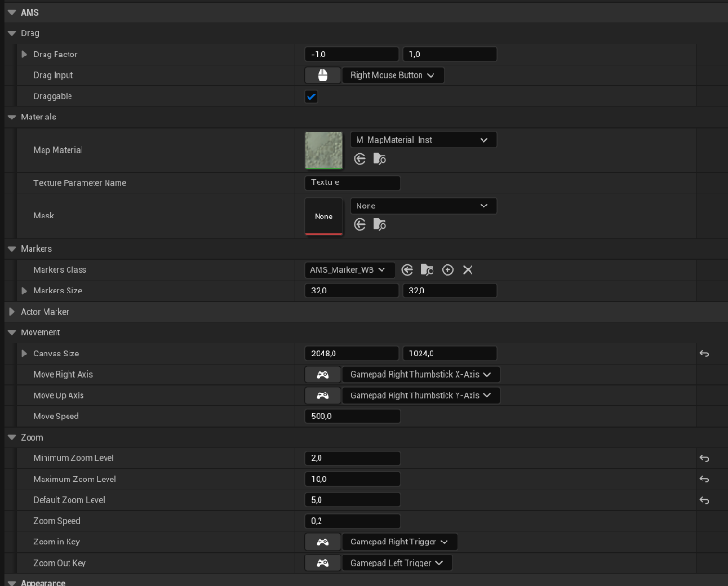Browse to Markers Class in Content Browser

tap(427, 270)
